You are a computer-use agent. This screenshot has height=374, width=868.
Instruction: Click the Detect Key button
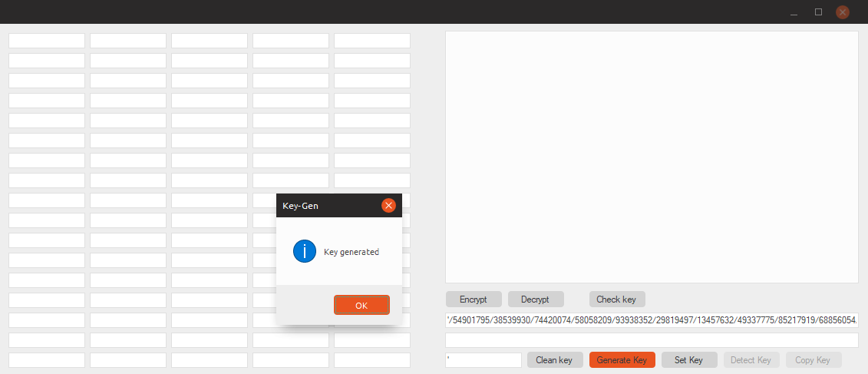pyautogui.click(x=751, y=360)
